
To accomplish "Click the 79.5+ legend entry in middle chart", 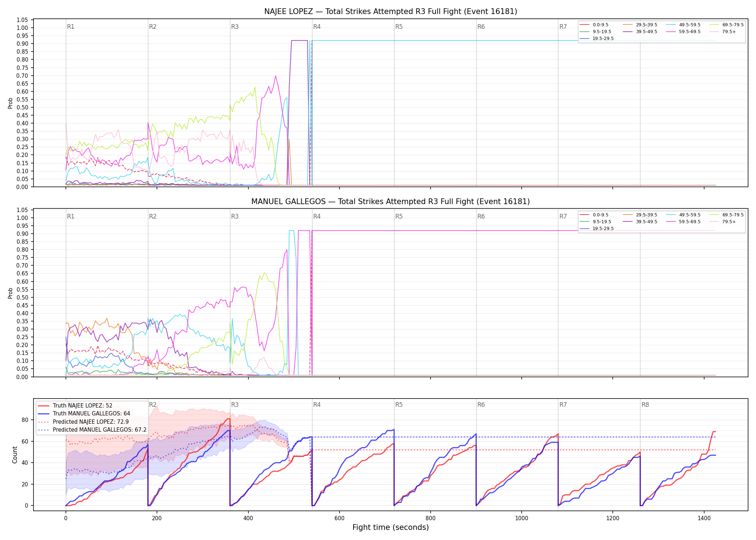I will (723, 222).
